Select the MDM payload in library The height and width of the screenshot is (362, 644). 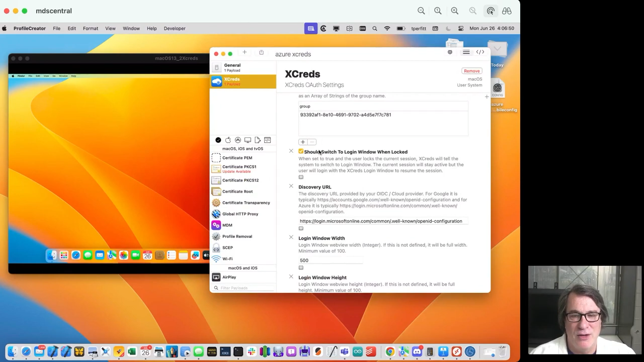click(x=227, y=225)
